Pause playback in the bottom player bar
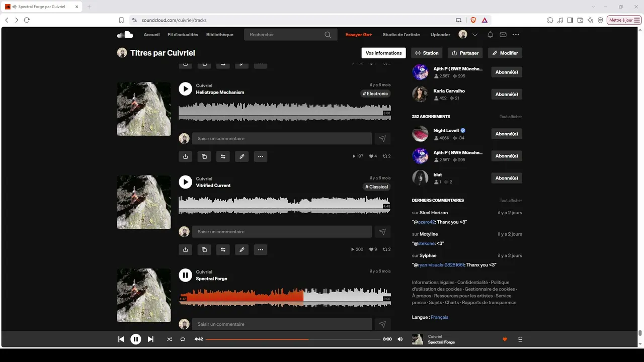The image size is (644, 362). (x=136, y=339)
